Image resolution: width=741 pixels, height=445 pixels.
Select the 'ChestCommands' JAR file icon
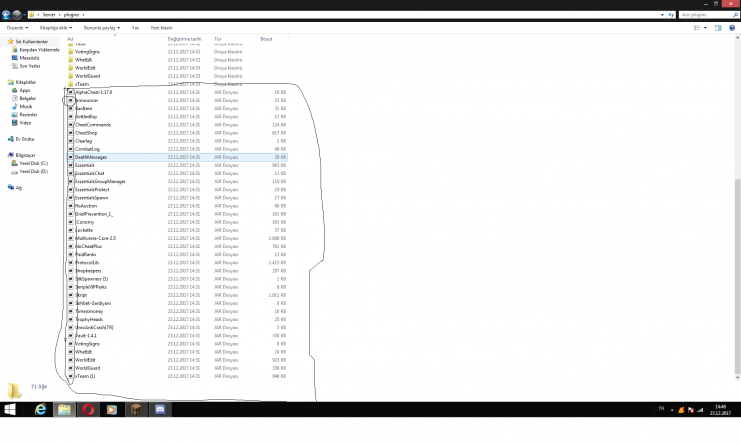pyautogui.click(x=70, y=125)
